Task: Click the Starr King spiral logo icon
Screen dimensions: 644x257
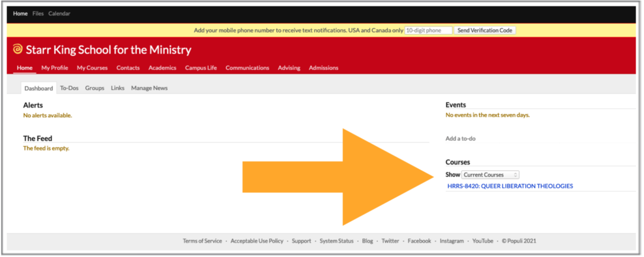Action: pyautogui.click(x=18, y=49)
